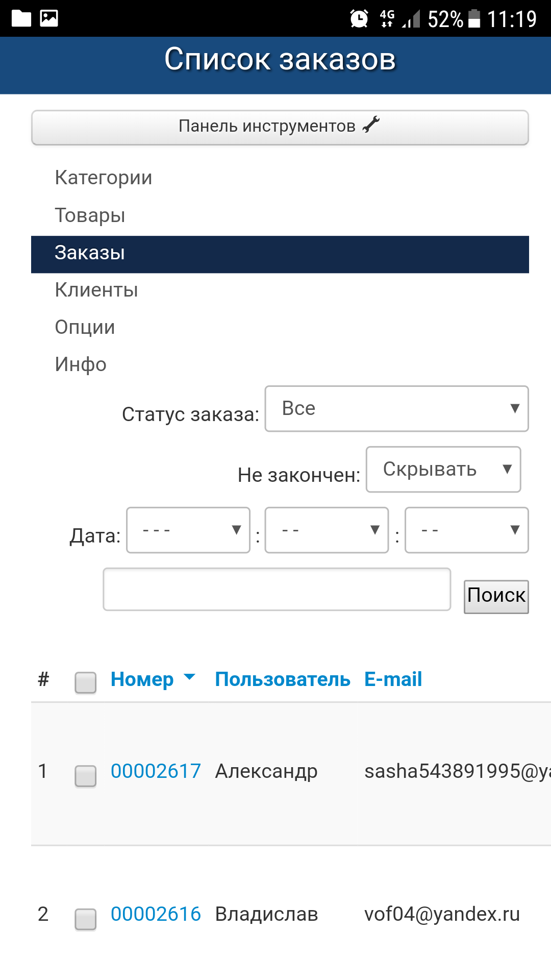Tap the battery status icon
Image resolution: width=551 pixels, height=980 pixels.
click(474, 19)
